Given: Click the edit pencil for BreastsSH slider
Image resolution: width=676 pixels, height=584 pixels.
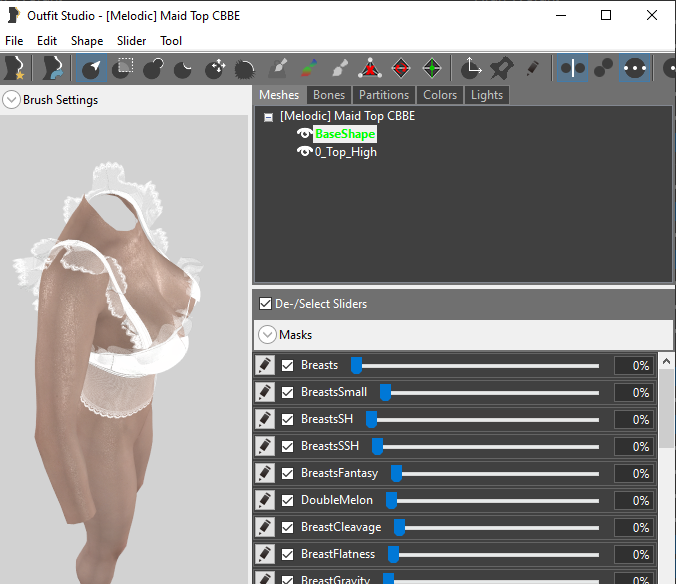Looking at the screenshot, I should pos(265,419).
